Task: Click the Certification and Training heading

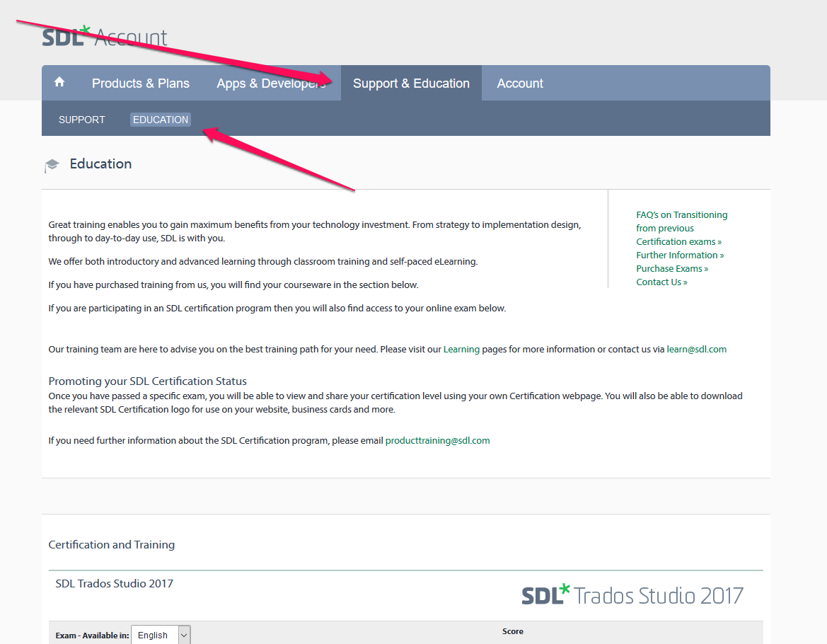Action: (x=112, y=544)
